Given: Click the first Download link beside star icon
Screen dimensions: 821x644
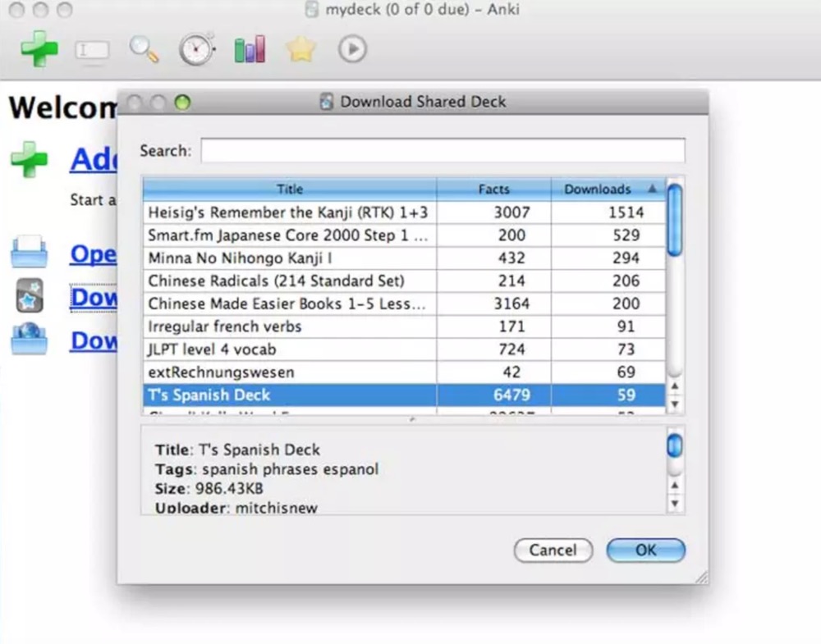Looking at the screenshot, I should 94,298.
